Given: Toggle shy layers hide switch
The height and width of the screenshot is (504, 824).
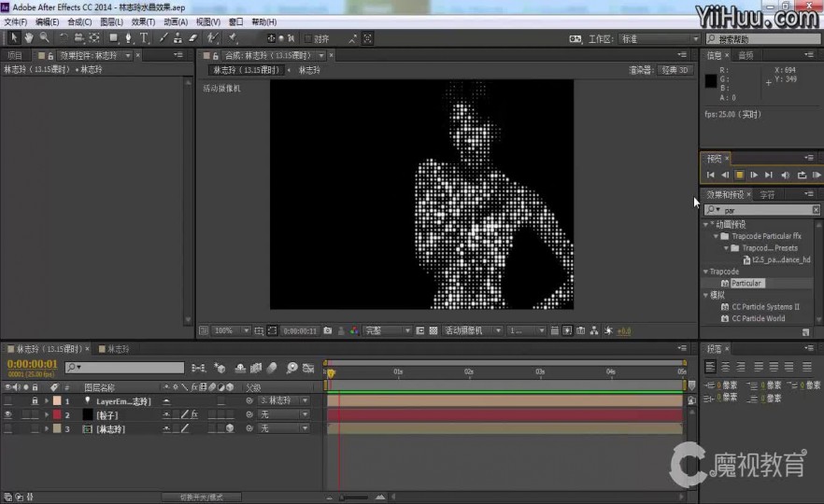Looking at the screenshot, I should pyautogui.click(x=240, y=368).
